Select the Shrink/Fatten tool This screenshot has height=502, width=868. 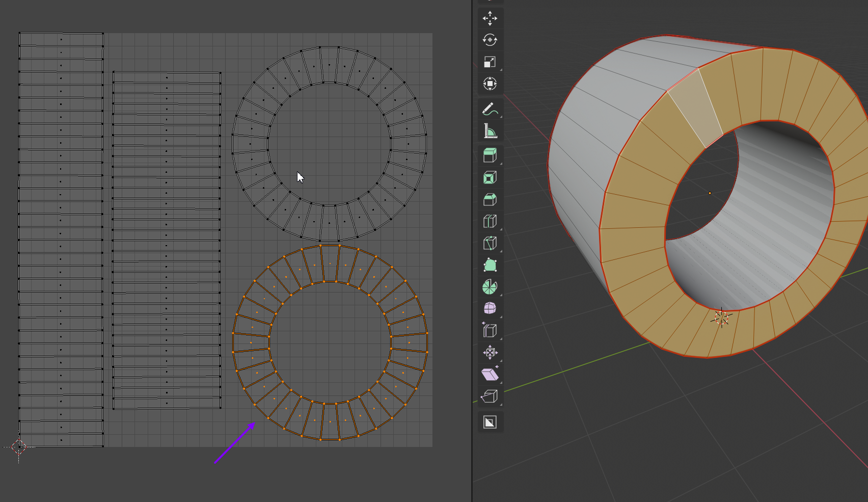(490, 353)
